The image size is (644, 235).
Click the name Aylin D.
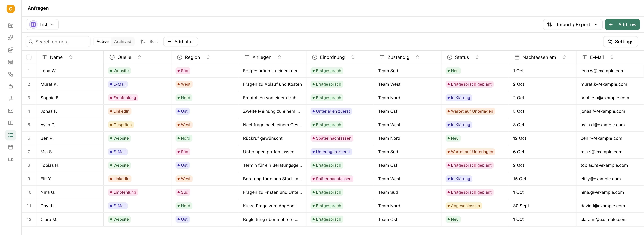(48, 125)
